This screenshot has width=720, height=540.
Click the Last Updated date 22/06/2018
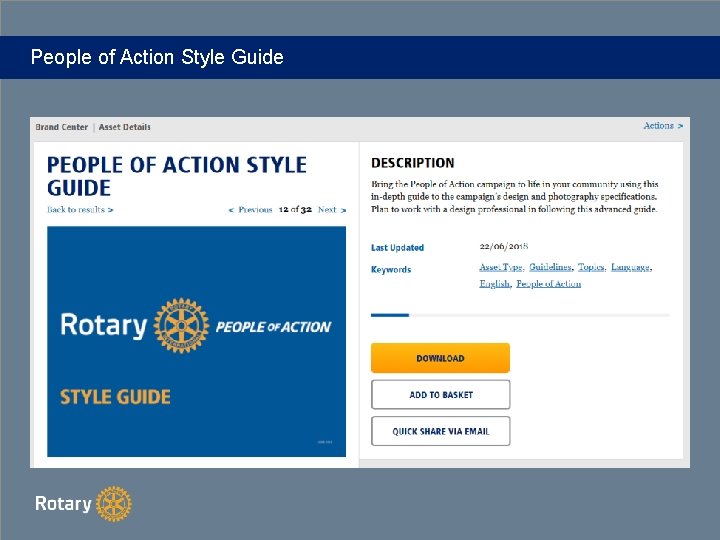504,247
